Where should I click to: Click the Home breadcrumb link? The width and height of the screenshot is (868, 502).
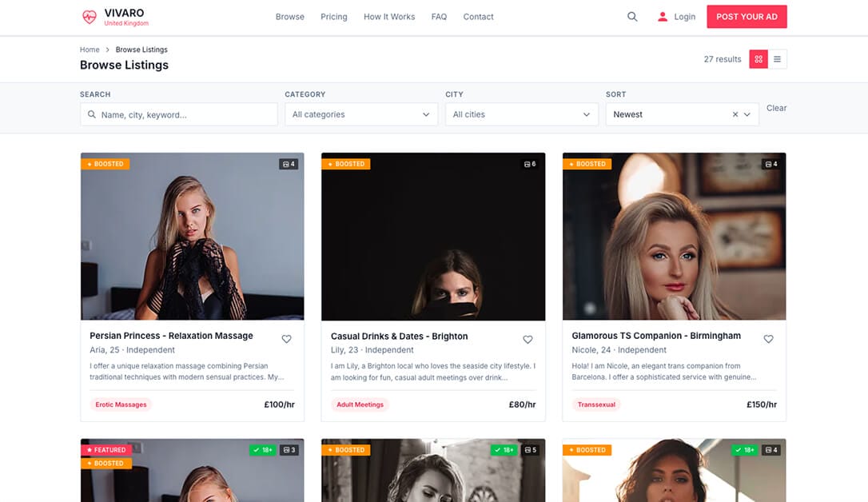90,50
